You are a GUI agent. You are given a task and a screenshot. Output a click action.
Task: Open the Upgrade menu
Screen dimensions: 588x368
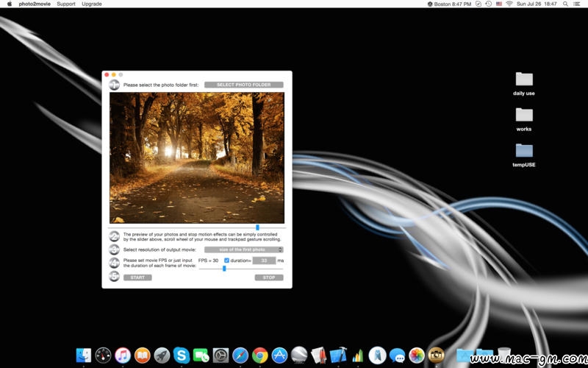pos(92,4)
